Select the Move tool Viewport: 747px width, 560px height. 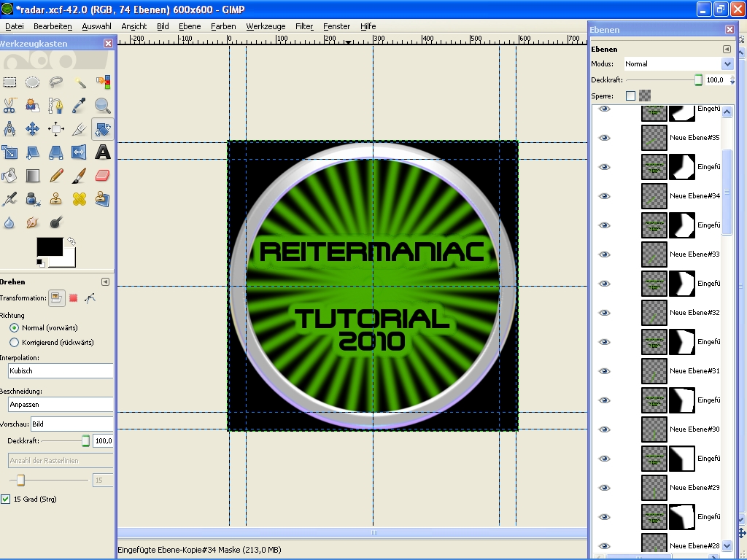tap(32, 128)
